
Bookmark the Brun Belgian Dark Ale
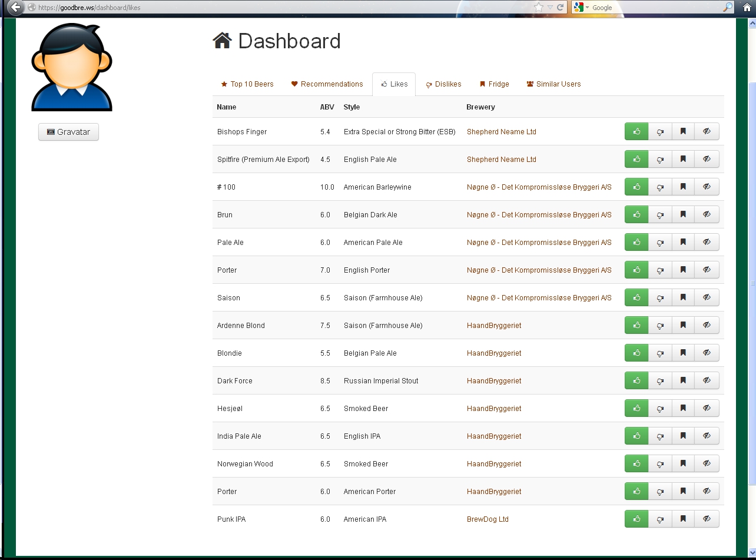pos(683,215)
